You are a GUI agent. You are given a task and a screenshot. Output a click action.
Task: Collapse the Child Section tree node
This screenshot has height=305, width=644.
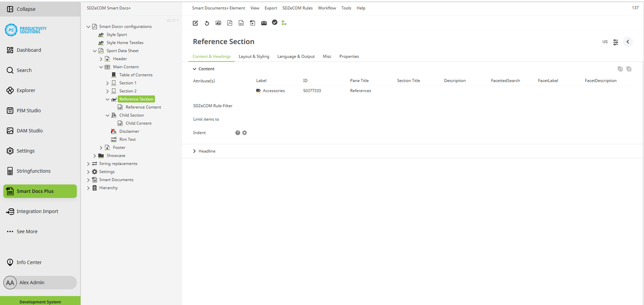107,115
